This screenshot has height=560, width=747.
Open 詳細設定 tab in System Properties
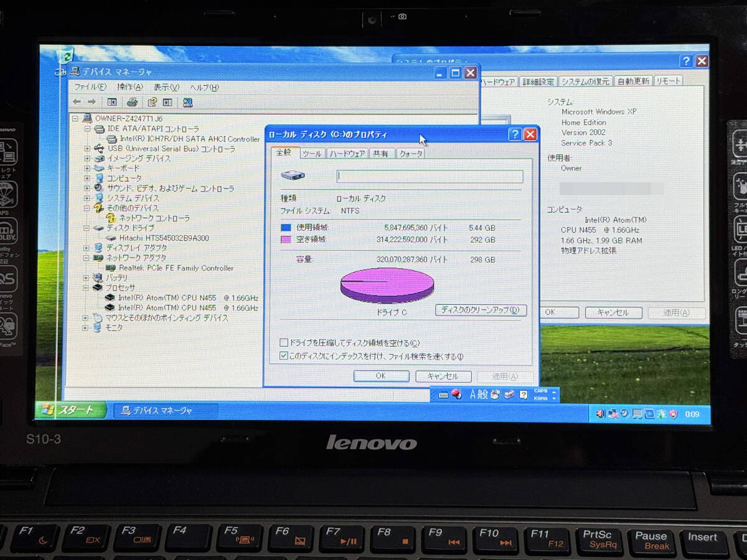[x=538, y=82]
